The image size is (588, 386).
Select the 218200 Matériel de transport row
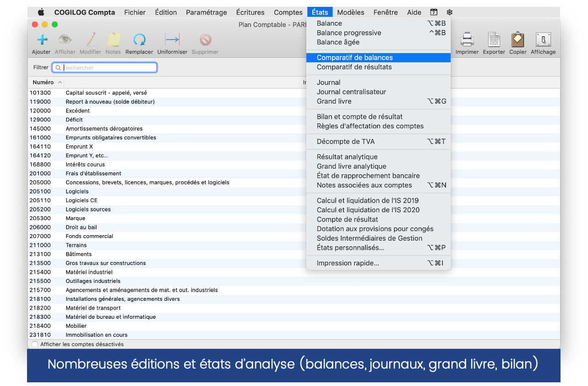[x=294, y=308]
